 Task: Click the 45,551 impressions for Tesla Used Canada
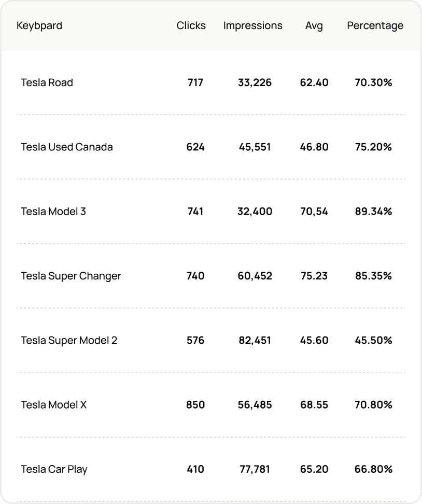(255, 147)
